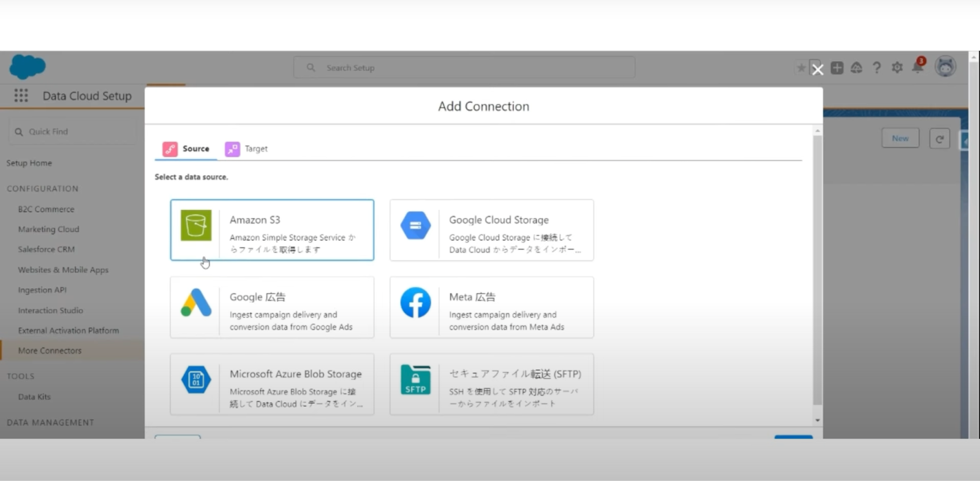Image resolution: width=980 pixels, height=481 pixels.
Task: Click the Google Cloud Storage title text
Action: tap(499, 220)
